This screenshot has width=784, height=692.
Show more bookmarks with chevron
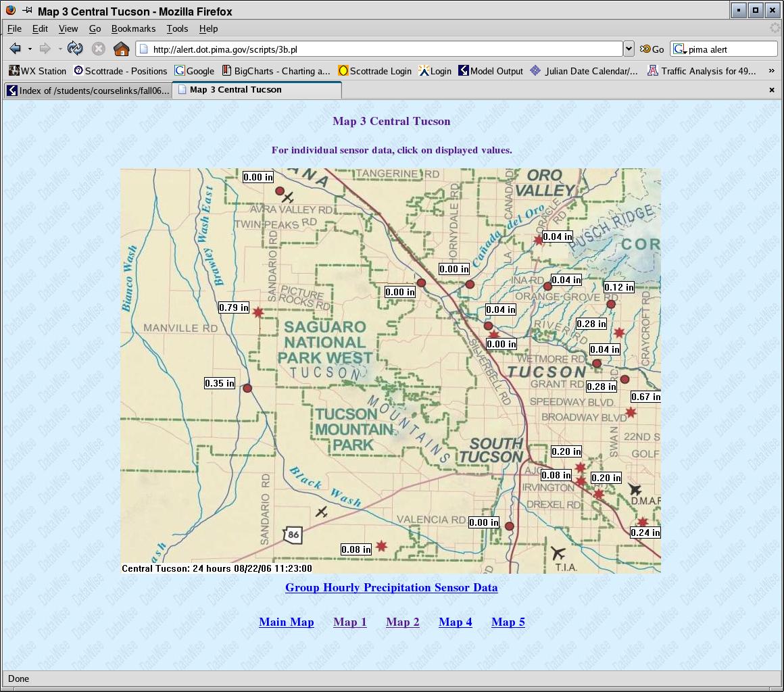tap(771, 71)
